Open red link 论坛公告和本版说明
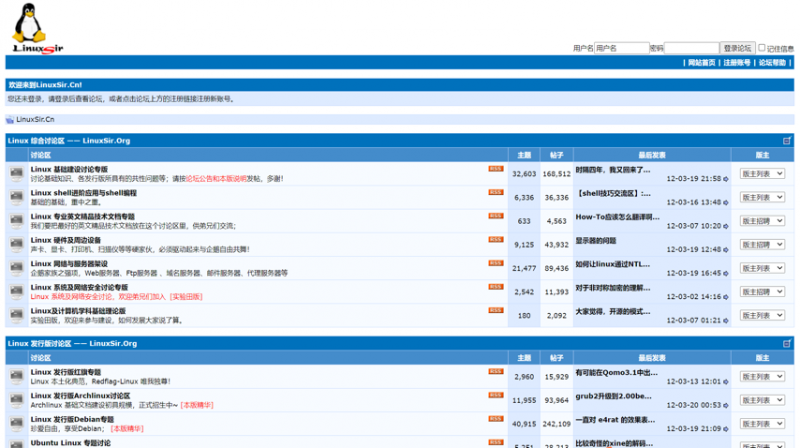Viewport: 800px width, 448px height. 216,179
